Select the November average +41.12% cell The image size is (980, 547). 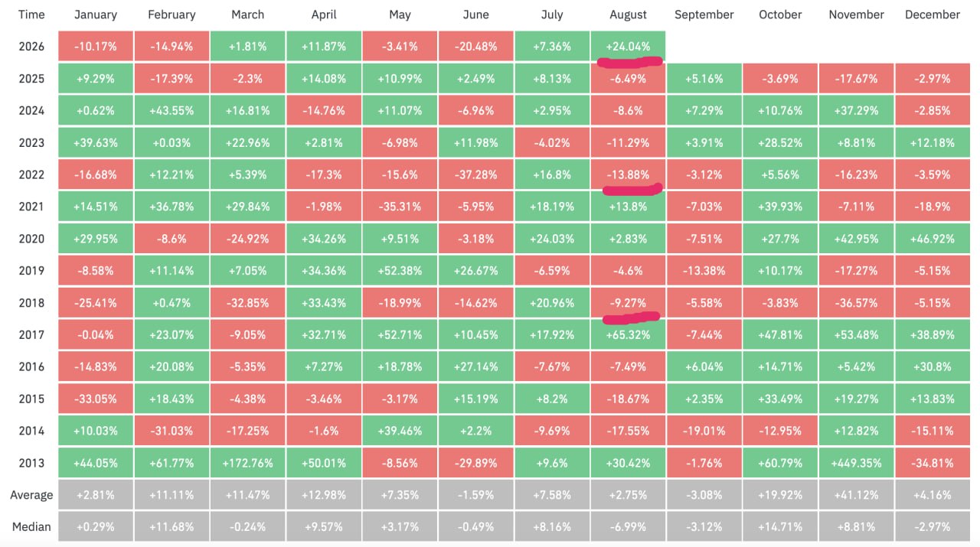[x=856, y=495]
